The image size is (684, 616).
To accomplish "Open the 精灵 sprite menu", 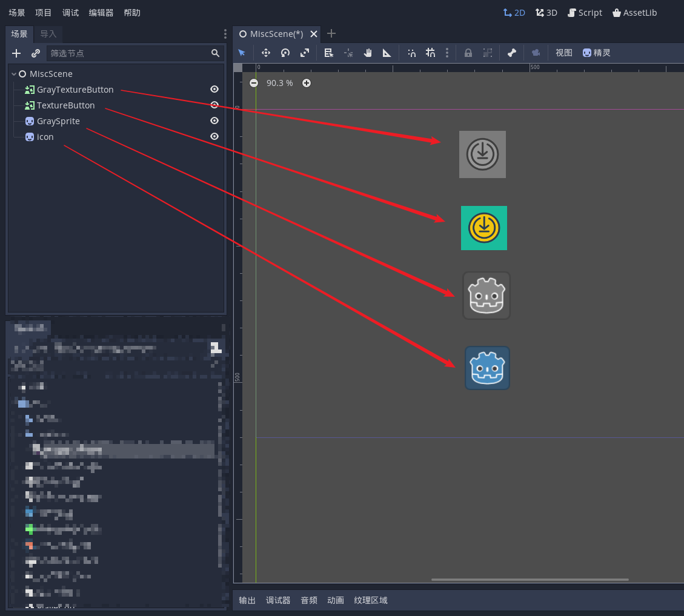I will pyautogui.click(x=596, y=53).
